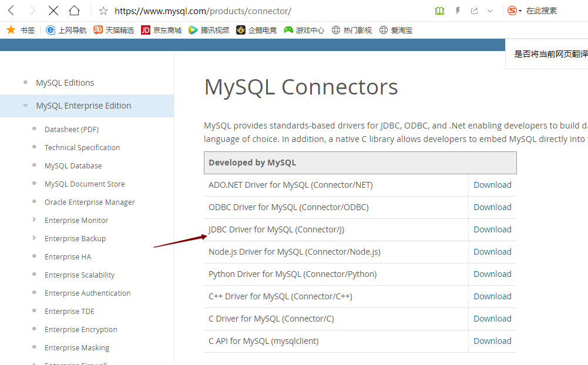Open Datasheet (PDF) link

72,129
